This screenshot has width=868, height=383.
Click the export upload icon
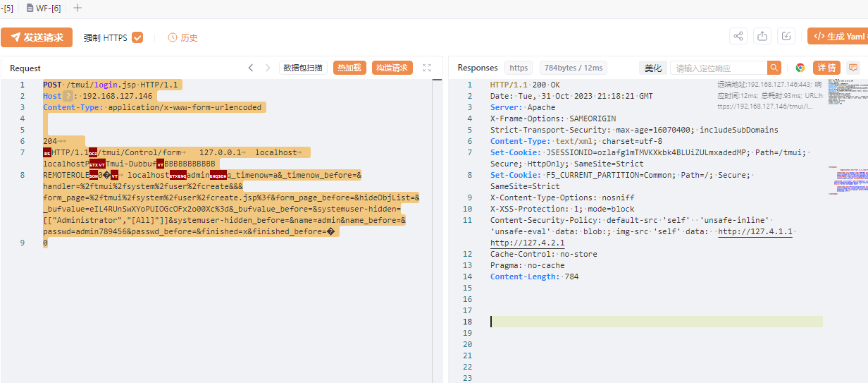tap(762, 37)
